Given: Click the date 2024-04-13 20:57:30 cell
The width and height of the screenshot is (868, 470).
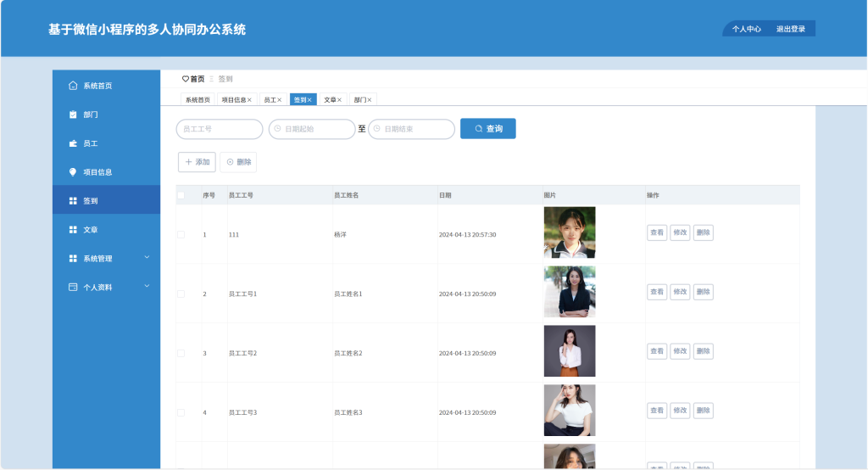Looking at the screenshot, I should pyautogui.click(x=467, y=234).
